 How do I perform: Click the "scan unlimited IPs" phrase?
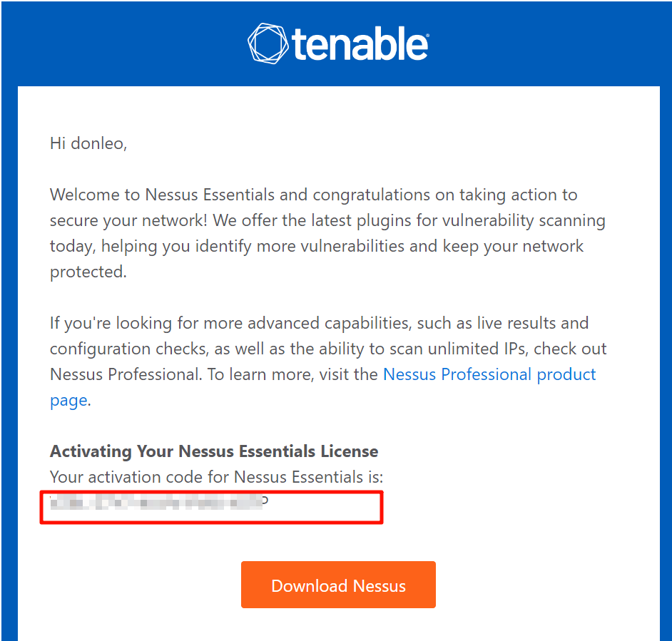coord(459,349)
